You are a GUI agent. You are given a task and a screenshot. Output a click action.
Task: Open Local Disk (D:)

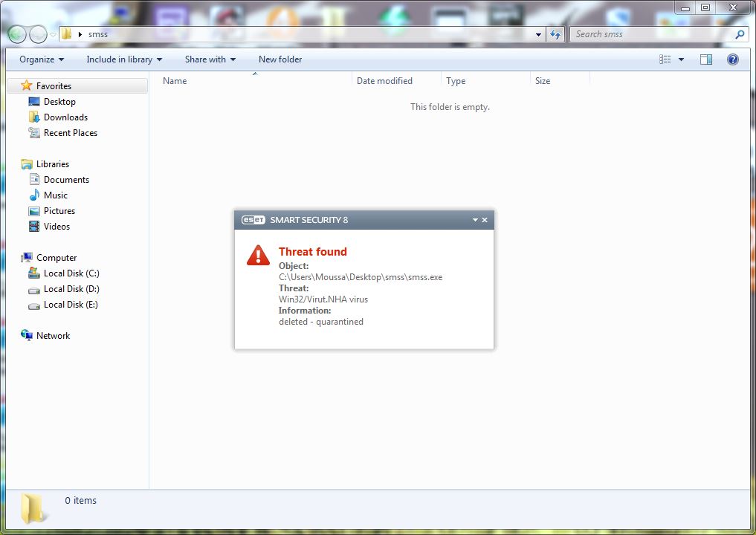click(71, 289)
